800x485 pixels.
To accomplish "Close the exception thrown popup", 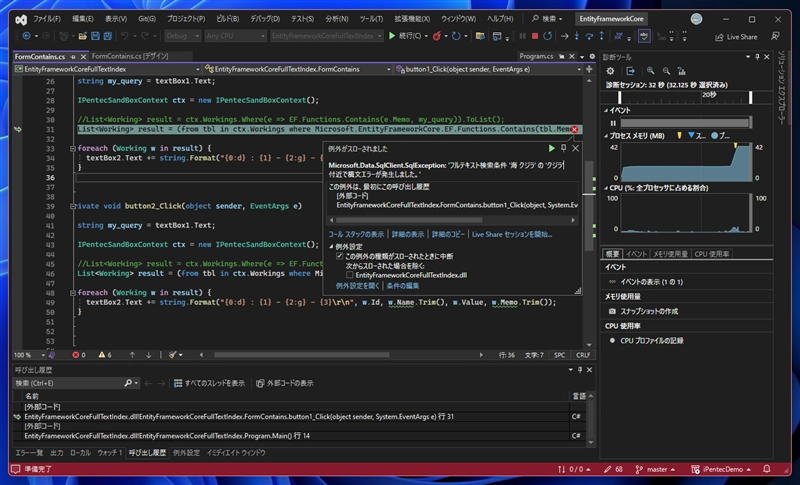I will [576, 148].
